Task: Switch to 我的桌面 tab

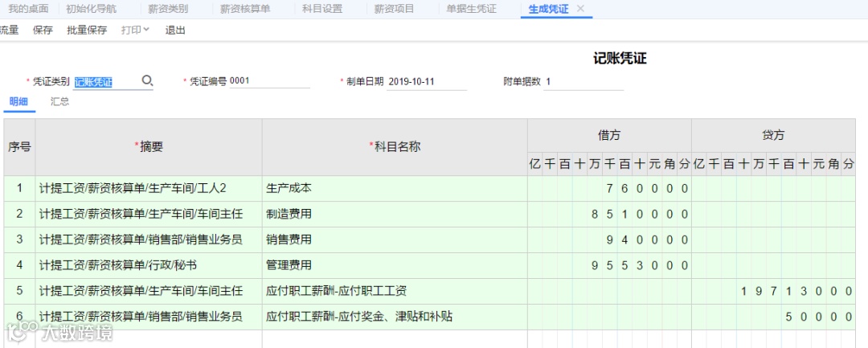Action: (28, 9)
